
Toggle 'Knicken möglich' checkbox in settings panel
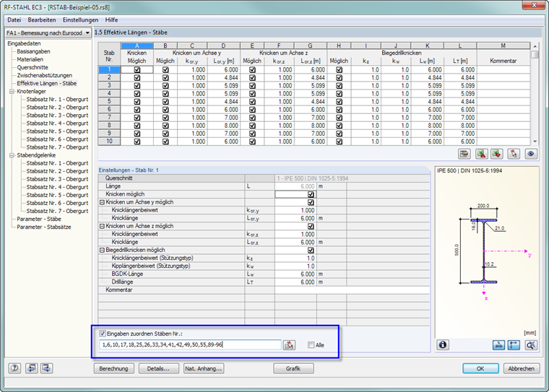[x=311, y=194]
